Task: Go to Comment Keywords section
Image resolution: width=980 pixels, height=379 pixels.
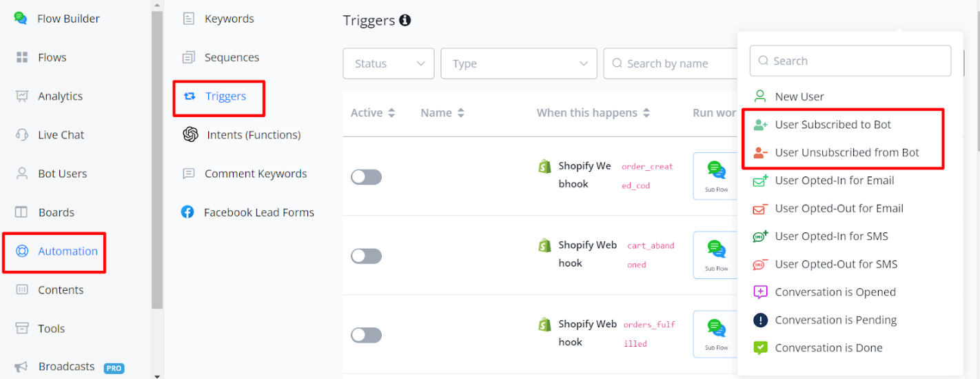Action: pos(255,174)
